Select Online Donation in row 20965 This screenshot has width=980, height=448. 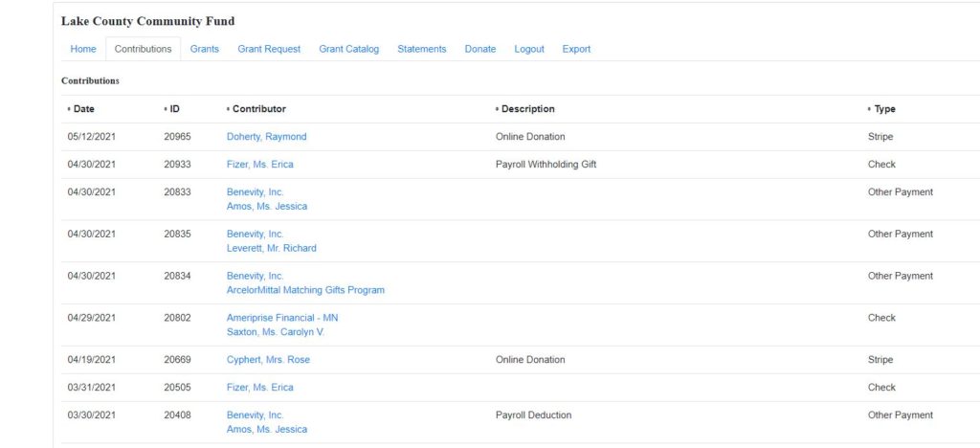tap(530, 136)
